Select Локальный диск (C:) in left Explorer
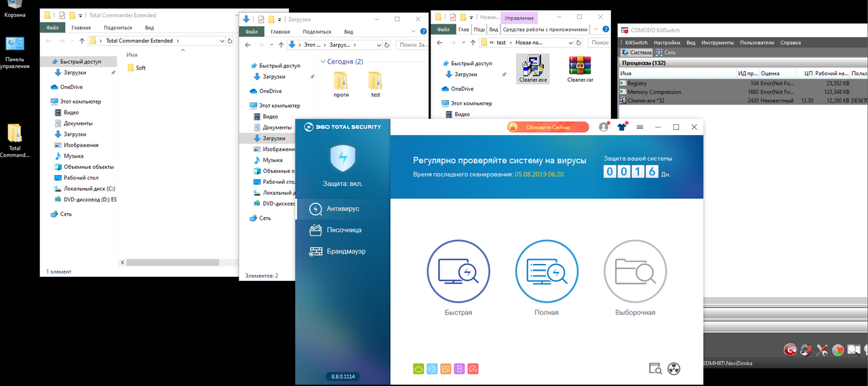The image size is (868, 386). (x=90, y=189)
